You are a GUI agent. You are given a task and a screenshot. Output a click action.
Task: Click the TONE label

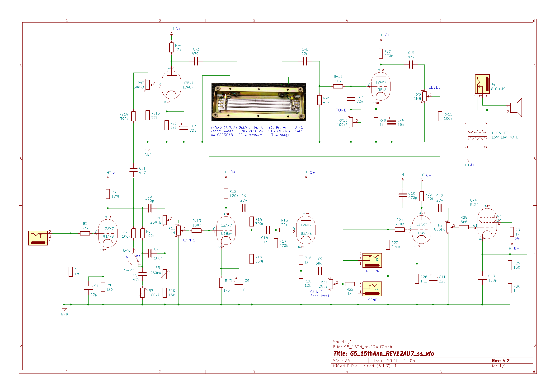point(341,110)
